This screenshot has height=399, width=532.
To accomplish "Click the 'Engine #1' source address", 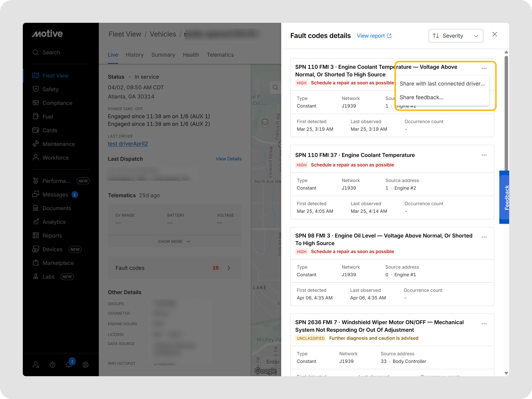I will pos(405,275).
